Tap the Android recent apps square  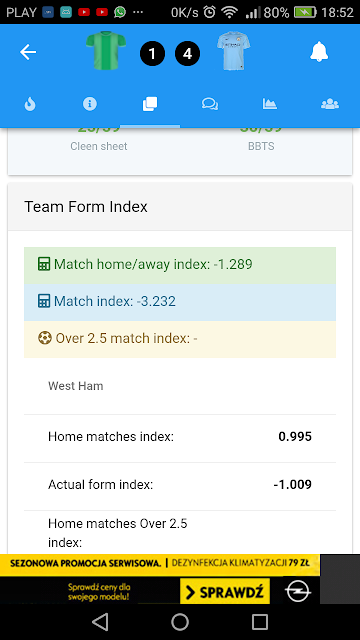point(260,622)
